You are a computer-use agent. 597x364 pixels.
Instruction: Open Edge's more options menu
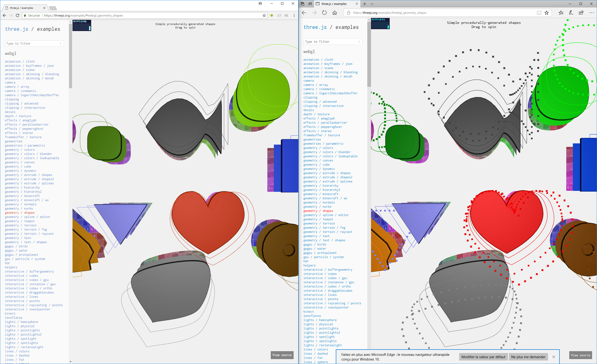click(x=591, y=13)
